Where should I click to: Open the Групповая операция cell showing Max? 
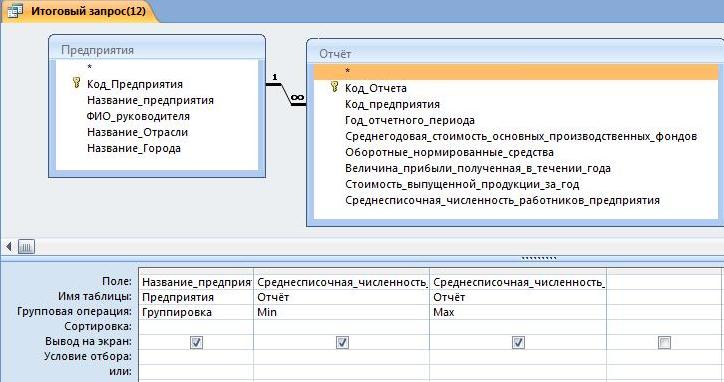(x=518, y=312)
